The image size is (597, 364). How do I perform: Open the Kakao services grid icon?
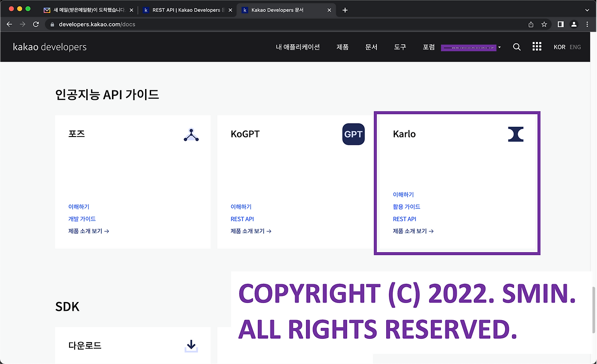(x=537, y=47)
